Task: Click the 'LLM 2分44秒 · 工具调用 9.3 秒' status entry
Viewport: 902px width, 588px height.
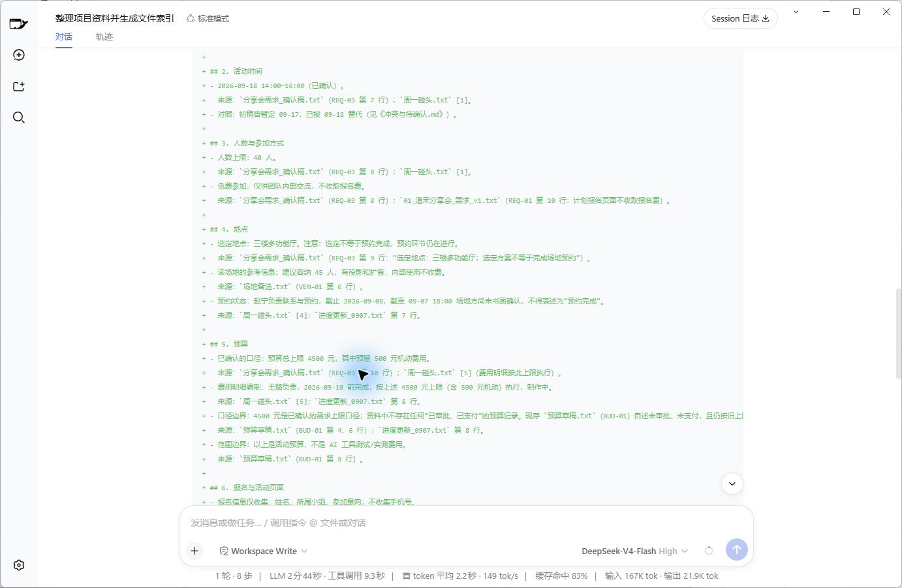Action: click(x=327, y=576)
